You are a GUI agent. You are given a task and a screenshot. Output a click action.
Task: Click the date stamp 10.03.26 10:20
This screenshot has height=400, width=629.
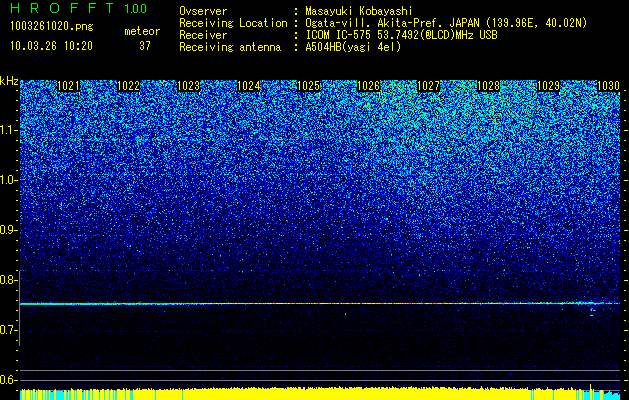(x=51, y=46)
